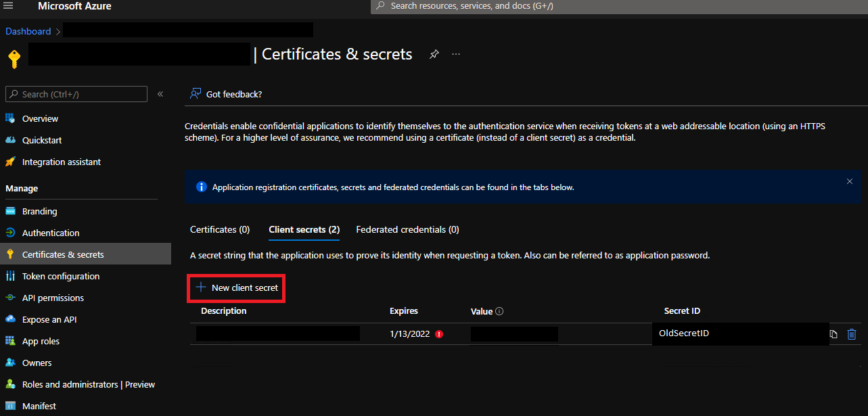Switch to the Federated credentials (0) tab

408,229
